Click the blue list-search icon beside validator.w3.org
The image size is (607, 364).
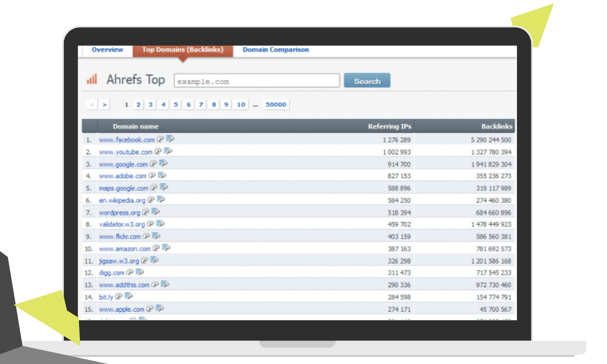coord(161,224)
